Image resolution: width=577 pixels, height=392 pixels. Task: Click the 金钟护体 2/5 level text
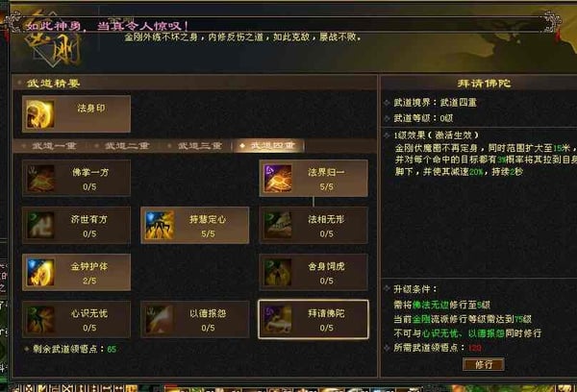89,281
